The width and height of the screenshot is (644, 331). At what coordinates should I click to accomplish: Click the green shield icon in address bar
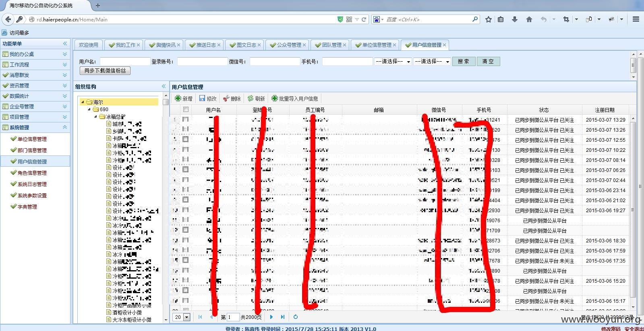coord(340,19)
